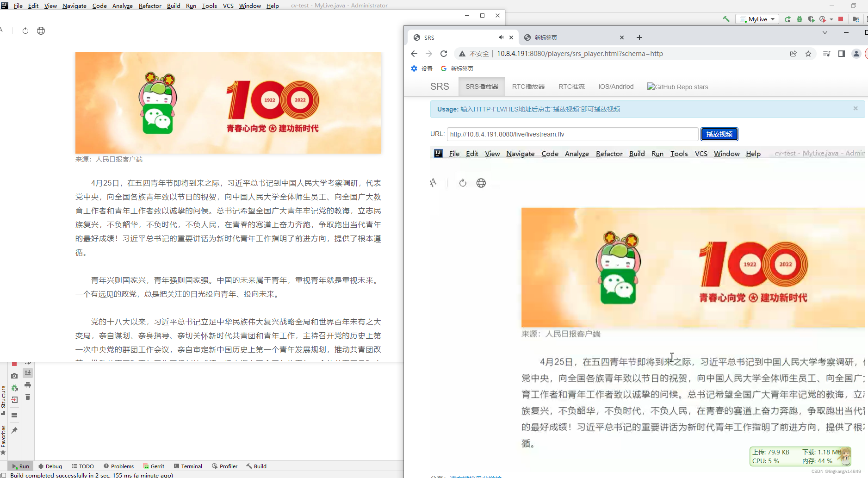
Task: Open the Analyze menu in IntelliJ
Action: (122, 6)
